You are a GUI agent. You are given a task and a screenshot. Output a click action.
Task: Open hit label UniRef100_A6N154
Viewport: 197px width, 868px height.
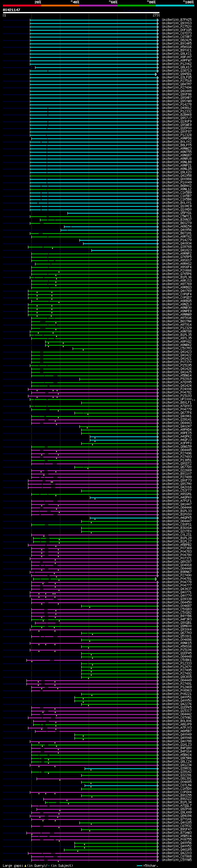(177, 226)
